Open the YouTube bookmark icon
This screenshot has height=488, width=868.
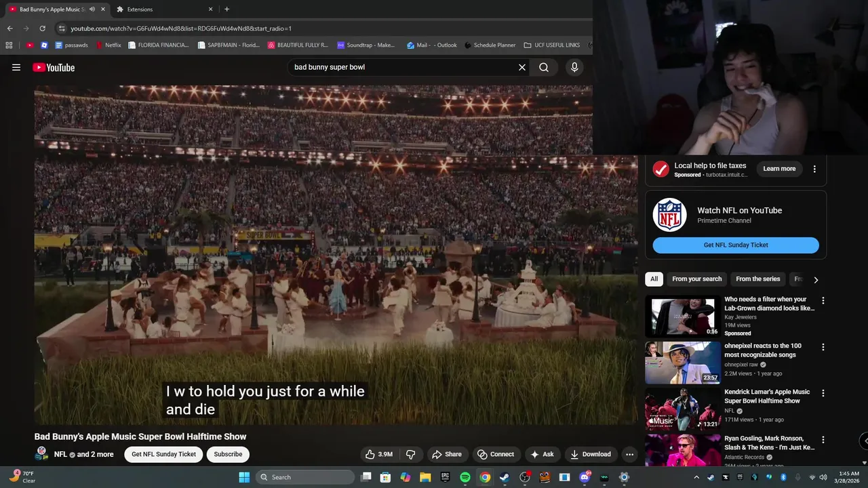click(x=30, y=45)
